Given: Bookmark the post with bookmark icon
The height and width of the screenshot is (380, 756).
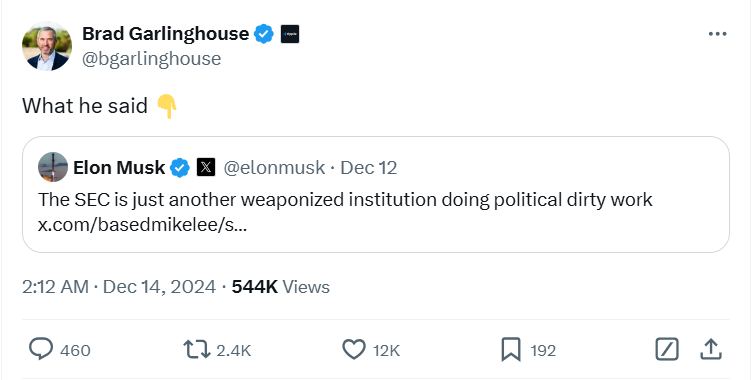Looking at the screenshot, I should coord(511,350).
